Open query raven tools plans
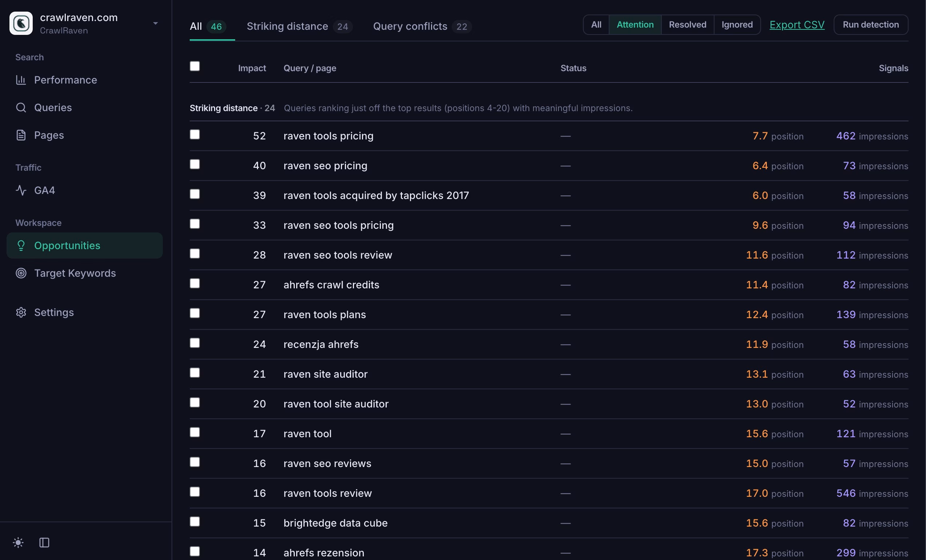The height and width of the screenshot is (560, 926). tap(325, 315)
